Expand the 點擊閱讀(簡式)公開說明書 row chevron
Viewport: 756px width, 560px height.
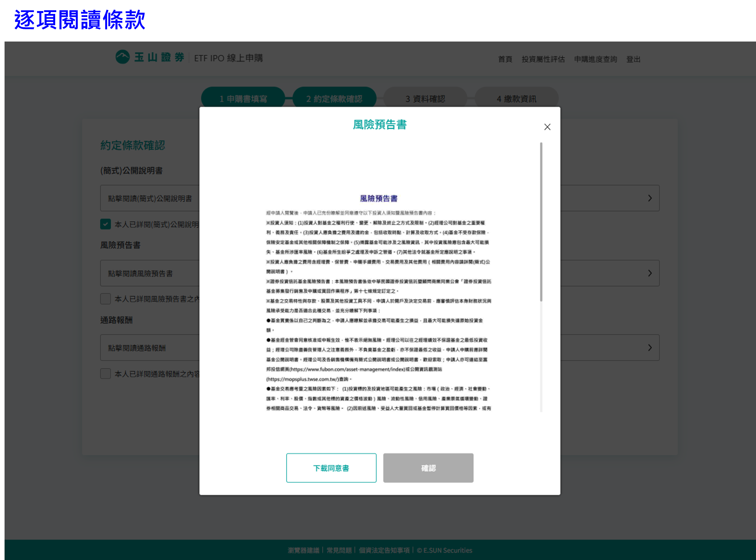(649, 198)
